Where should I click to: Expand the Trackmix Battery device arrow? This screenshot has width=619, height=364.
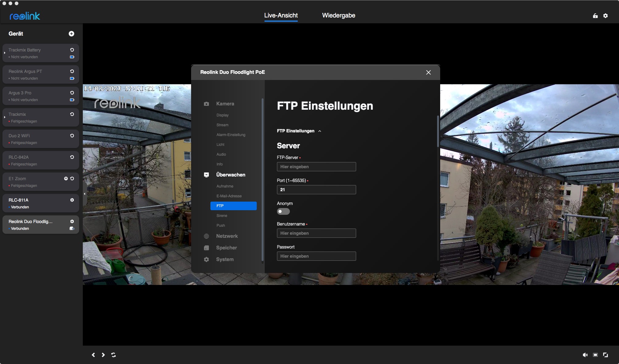pos(5,53)
